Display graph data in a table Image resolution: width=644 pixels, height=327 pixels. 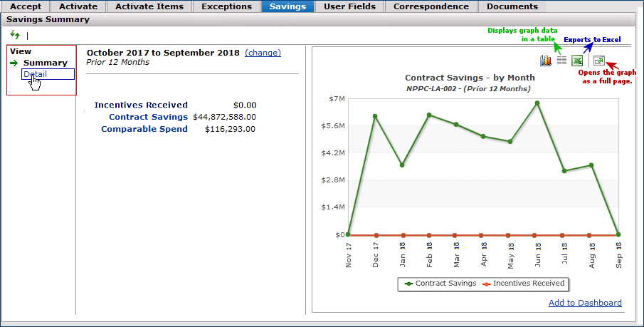561,61
